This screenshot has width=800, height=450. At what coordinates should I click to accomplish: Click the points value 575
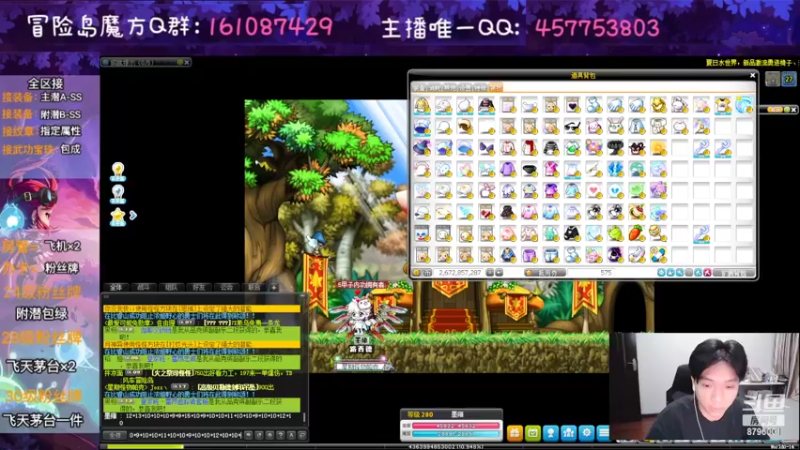606,273
